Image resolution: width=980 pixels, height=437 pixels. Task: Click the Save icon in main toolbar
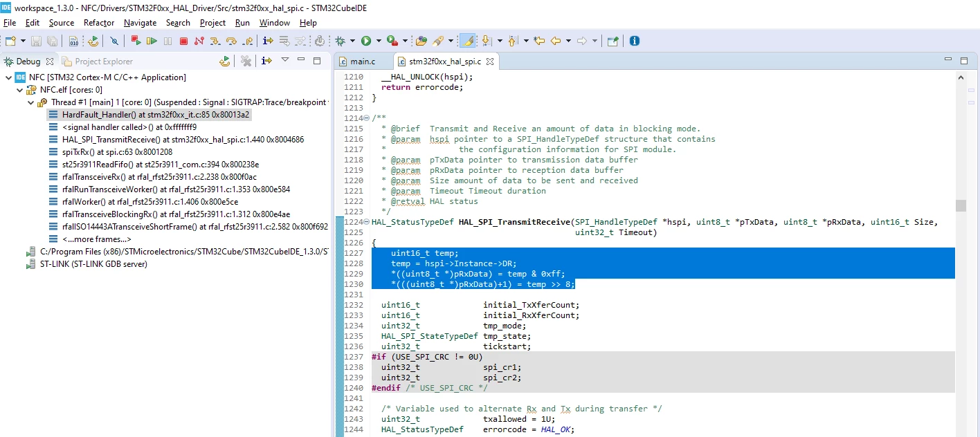click(x=36, y=41)
